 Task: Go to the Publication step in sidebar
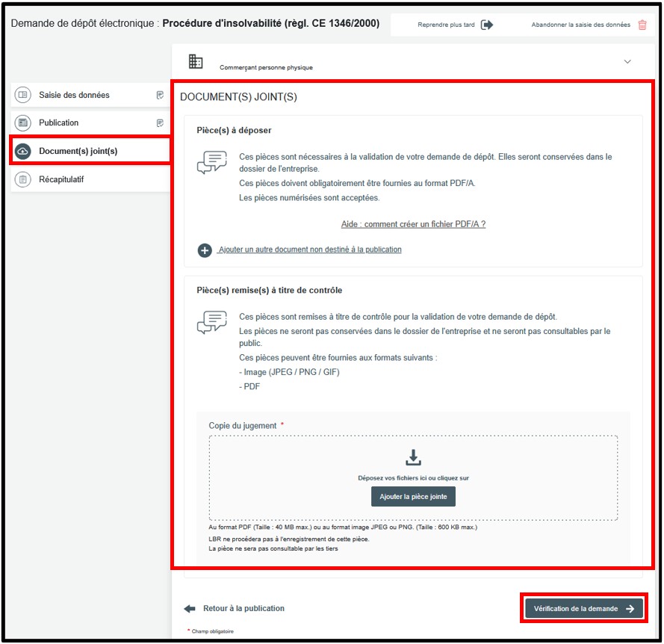[58, 123]
